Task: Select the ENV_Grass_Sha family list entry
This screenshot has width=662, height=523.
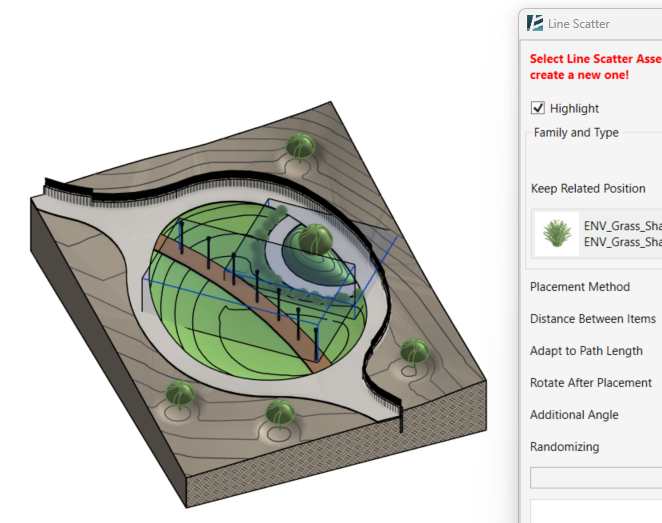Action: (x=622, y=226)
